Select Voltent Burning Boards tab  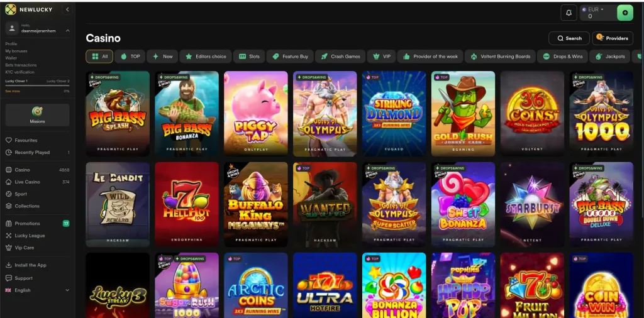click(500, 57)
